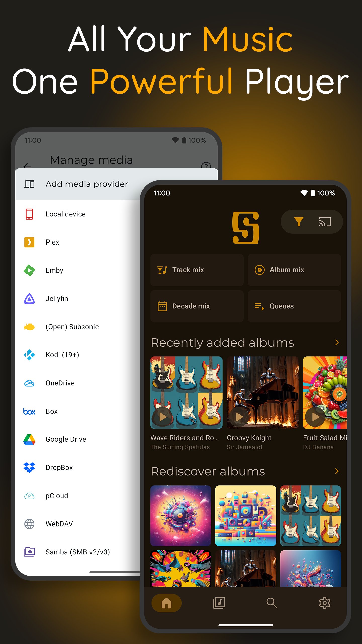The width and height of the screenshot is (362, 644).
Task: Tap the cast screen icon
Action: tap(325, 222)
